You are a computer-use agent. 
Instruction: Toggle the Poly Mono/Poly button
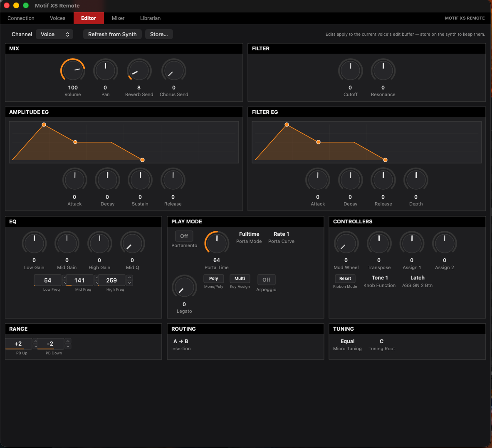214,279
